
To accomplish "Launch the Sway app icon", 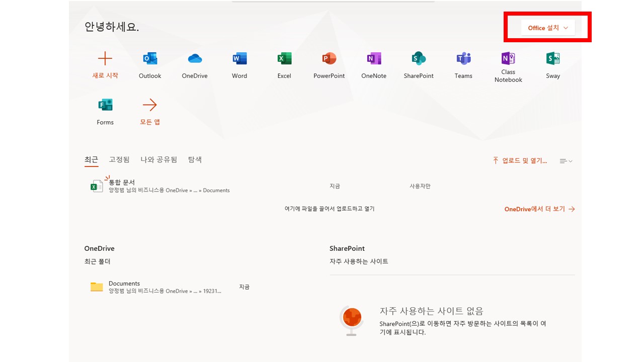I will [x=553, y=59].
